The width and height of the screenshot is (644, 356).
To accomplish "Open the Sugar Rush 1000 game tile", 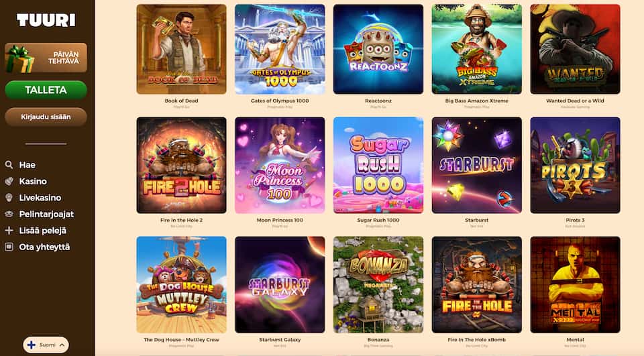I will [x=378, y=165].
